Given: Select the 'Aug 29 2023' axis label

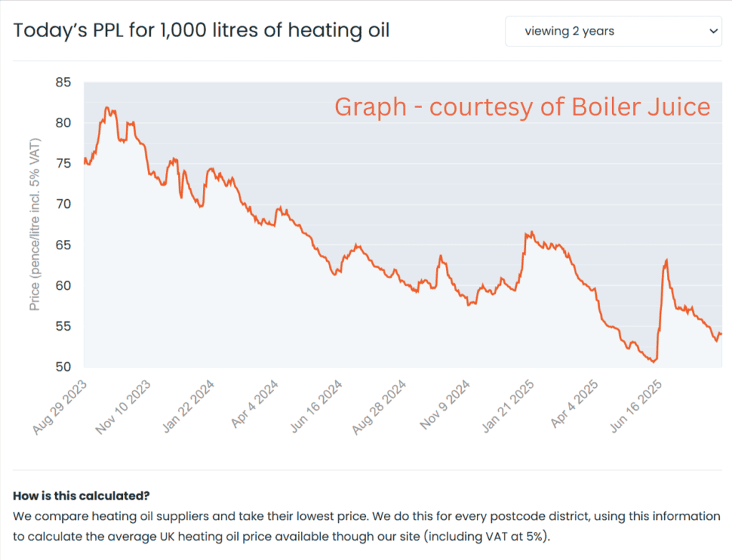Looking at the screenshot, I should 59,404.
